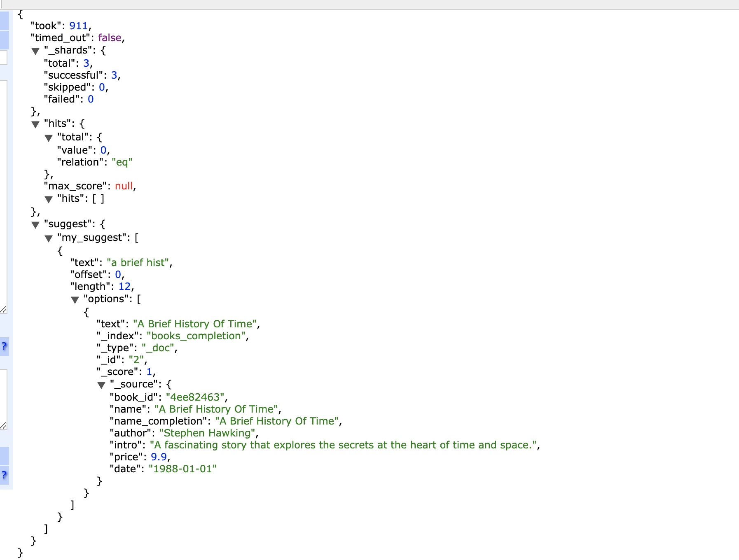The image size is (739, 560).
Task: Collapse the empty "hits" array
Action: 49,199
